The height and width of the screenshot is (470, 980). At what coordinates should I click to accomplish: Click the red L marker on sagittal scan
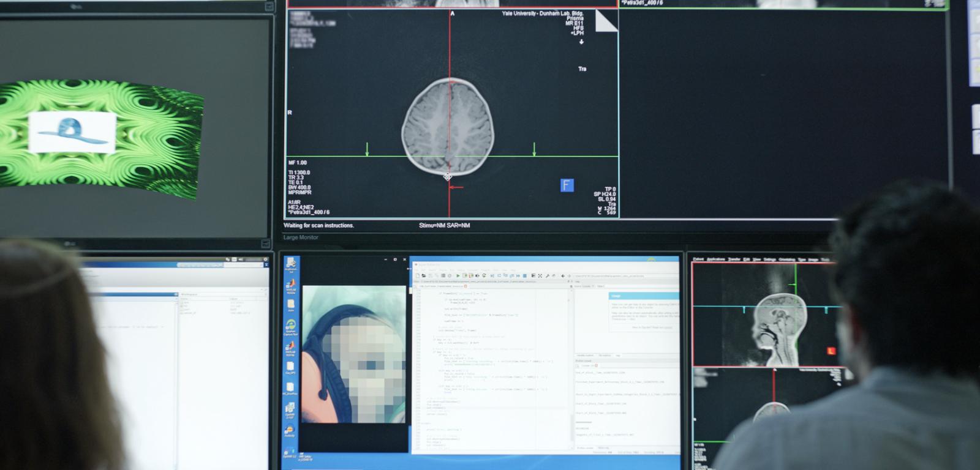click(831, 351)
